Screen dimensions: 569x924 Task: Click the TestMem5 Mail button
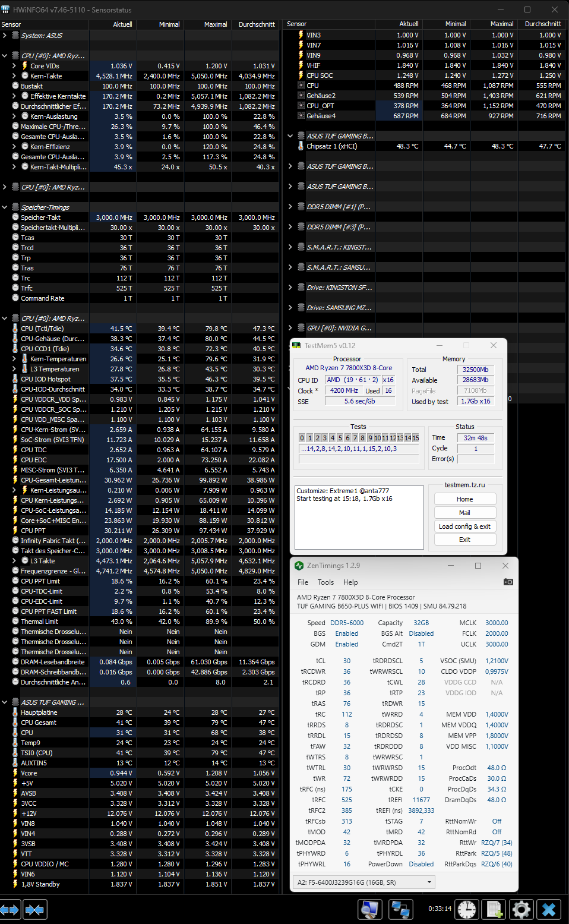(465, 513)
